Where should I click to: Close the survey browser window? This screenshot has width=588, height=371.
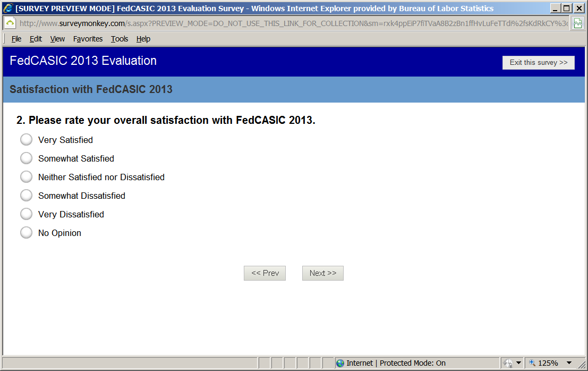point(579,9)
